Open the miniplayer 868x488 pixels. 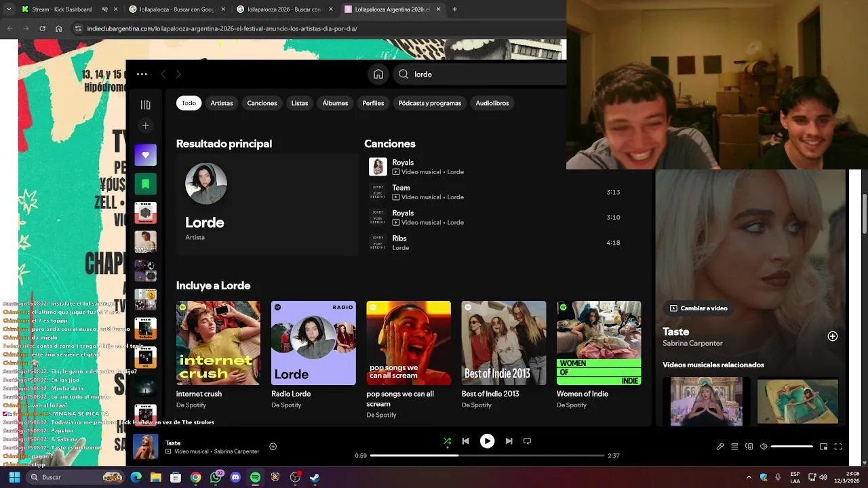pos(823,447)
